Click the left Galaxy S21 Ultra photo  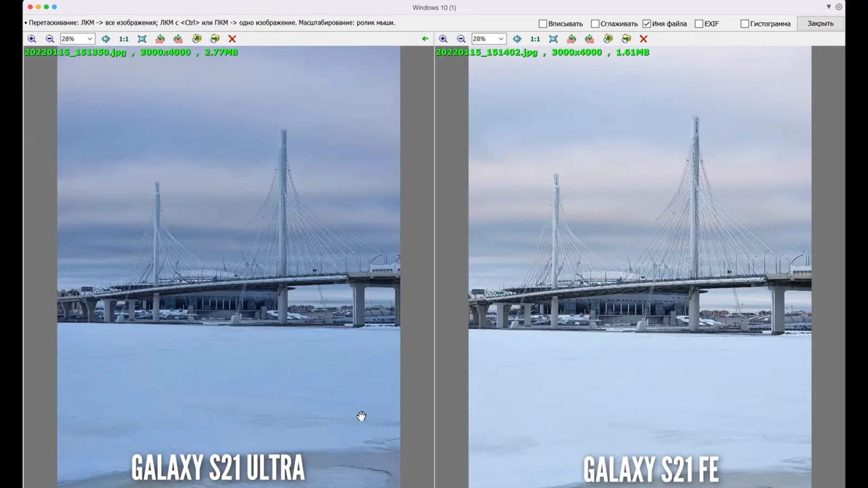point(228,267)
